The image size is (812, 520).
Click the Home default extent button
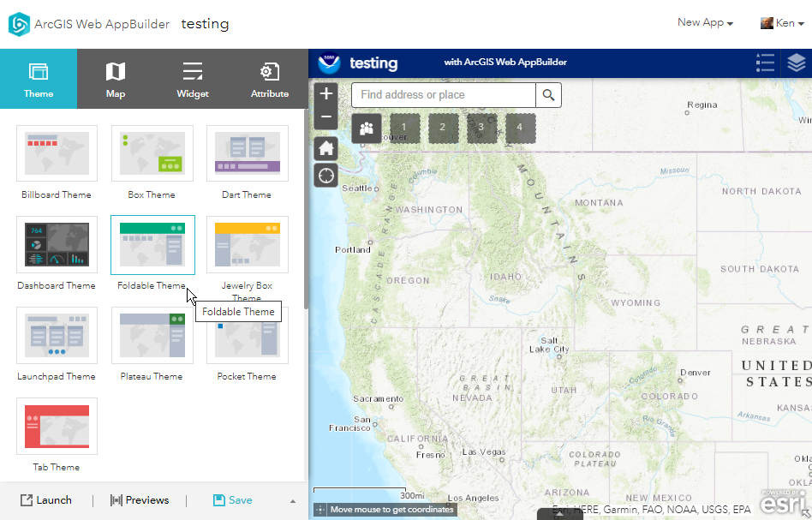326,149
